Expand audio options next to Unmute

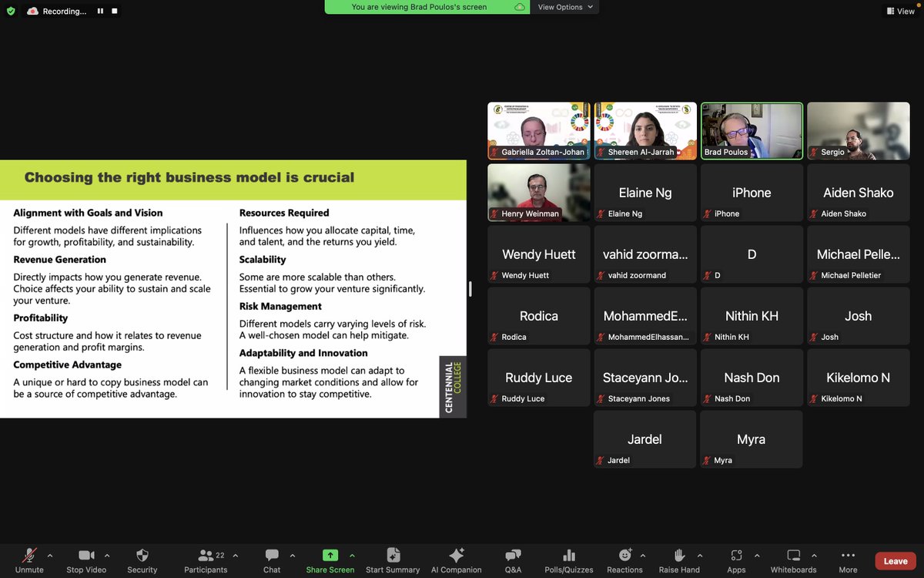point(50,555)
